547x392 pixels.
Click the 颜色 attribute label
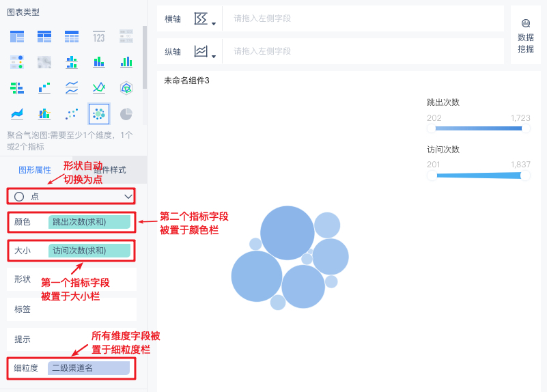(23, 222)
